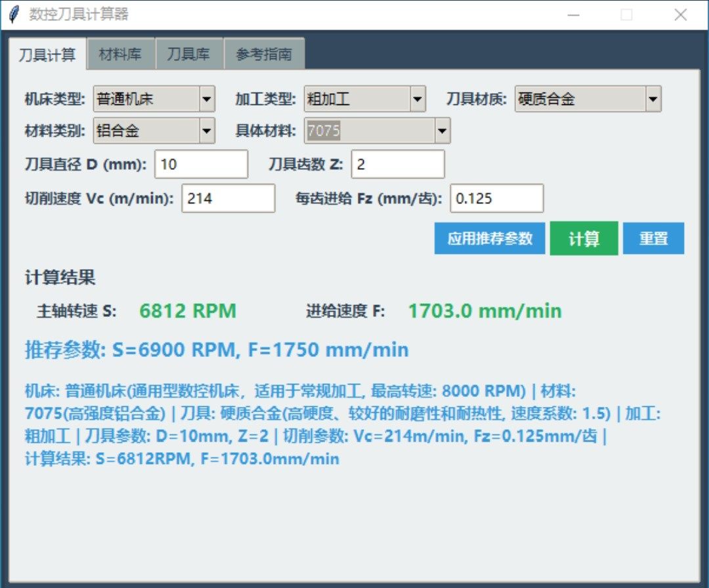The image size is (709, 588).
Task: Expand the 机床类型 dropdown
Action: (x=207, y=100)
